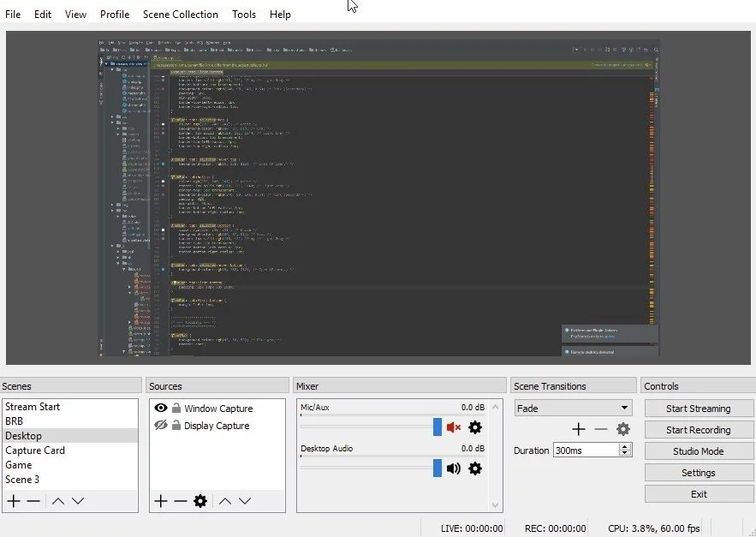Show the Display Capture source

click(160, 426)
